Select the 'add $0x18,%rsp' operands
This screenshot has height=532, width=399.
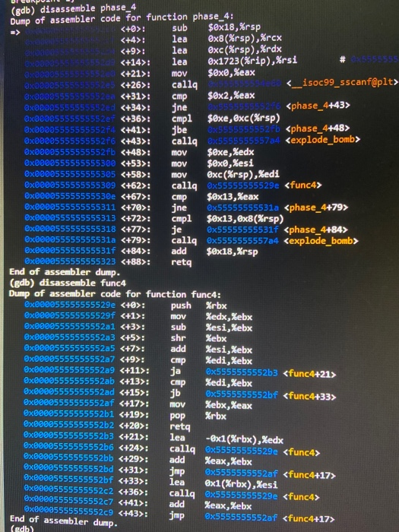click(232, 252)
